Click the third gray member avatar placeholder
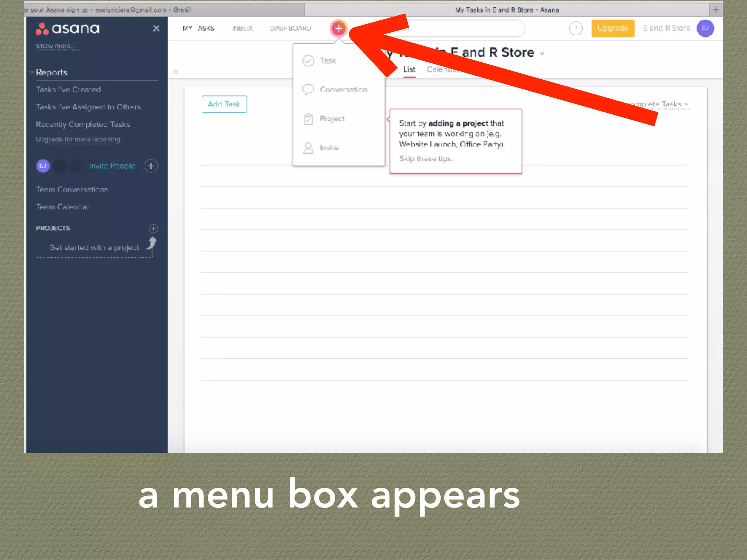Screen dimensions: 747x560 click(x=77, y=166)
